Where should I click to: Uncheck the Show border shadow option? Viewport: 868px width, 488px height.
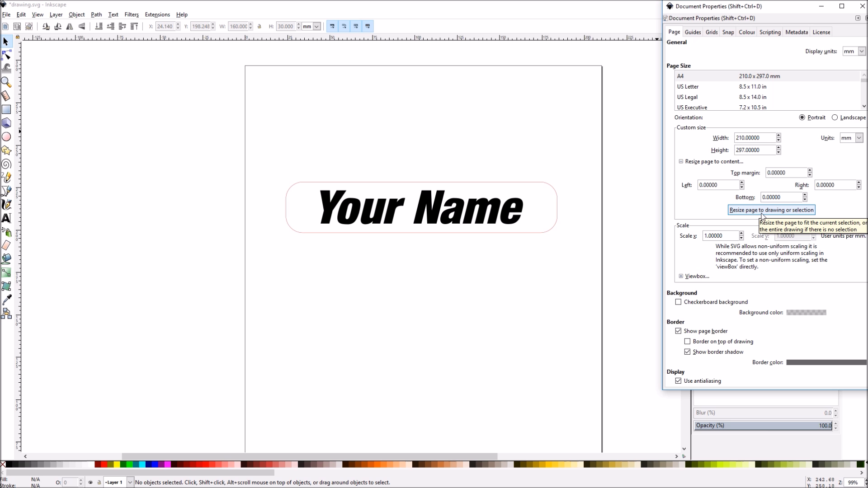688,352
